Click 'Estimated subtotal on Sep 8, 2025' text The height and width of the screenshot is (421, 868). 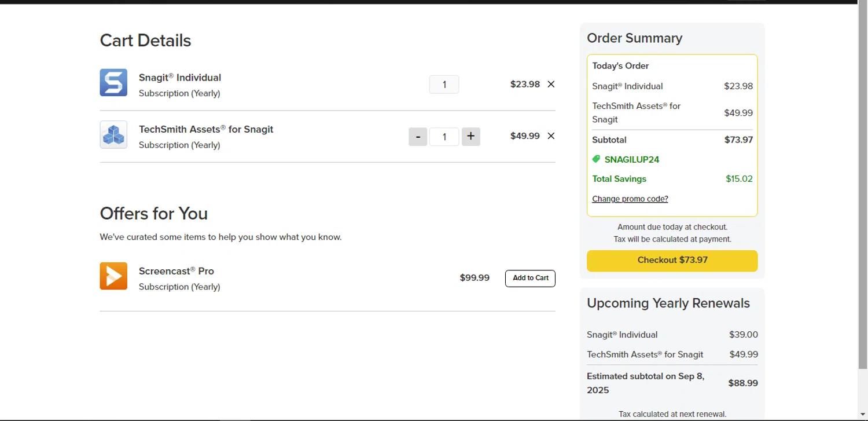pyautogui.click(x=646, y=383)
